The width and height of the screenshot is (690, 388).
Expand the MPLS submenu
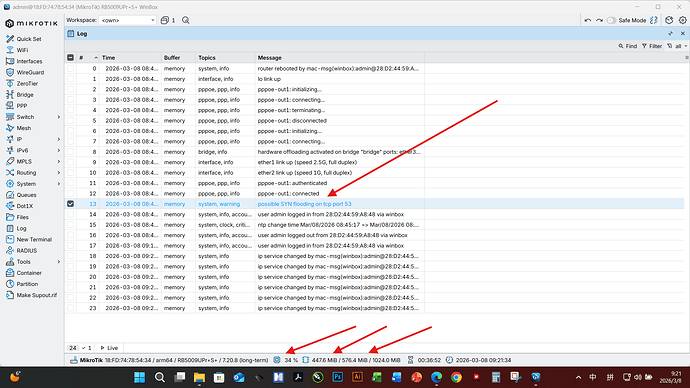[59, 161]
